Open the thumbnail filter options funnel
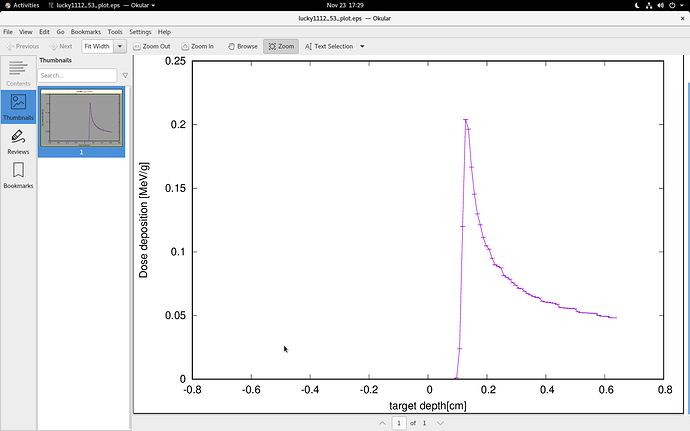 (x=125, y=75)
